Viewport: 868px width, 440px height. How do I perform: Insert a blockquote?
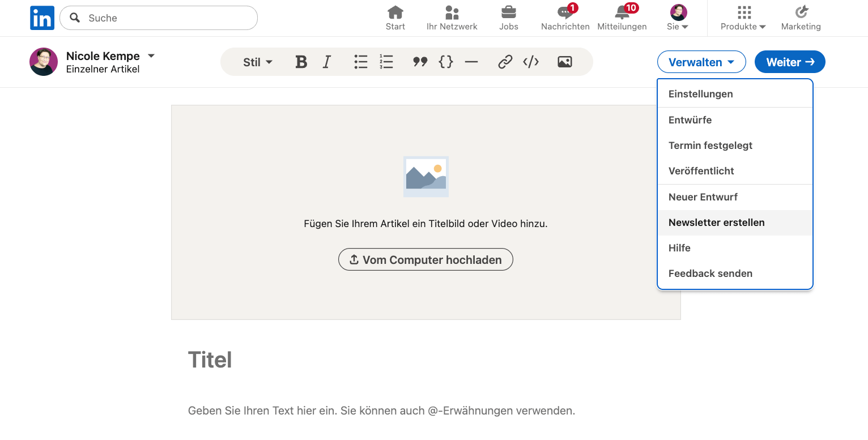(x=420, y=62)
